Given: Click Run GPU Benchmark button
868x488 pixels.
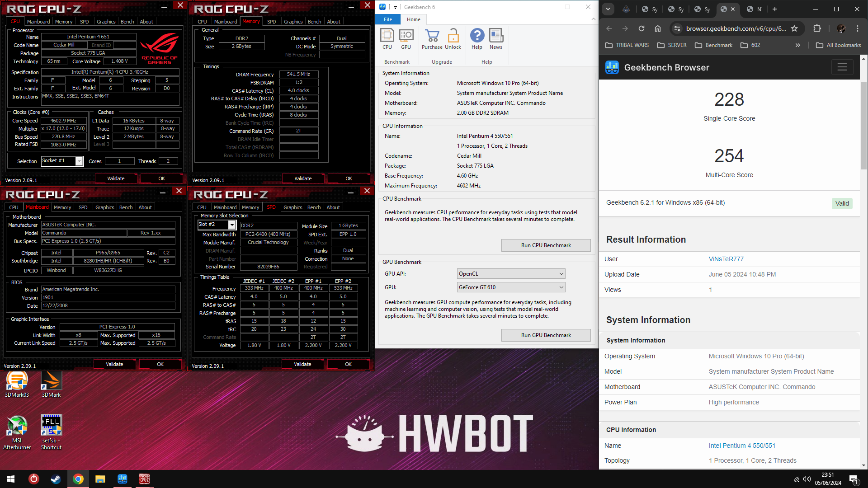Looking at the screenshot, I should 546,335.
